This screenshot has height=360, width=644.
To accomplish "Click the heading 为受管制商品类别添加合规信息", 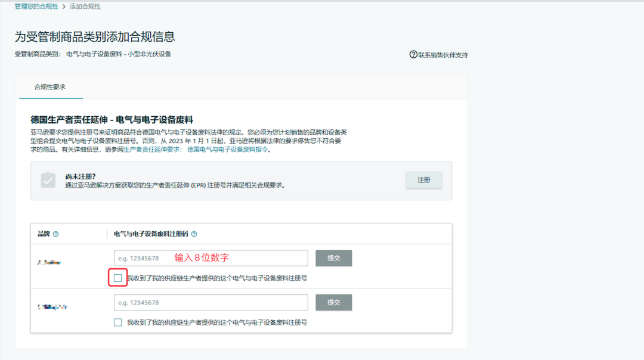I will tap(95, 37).
